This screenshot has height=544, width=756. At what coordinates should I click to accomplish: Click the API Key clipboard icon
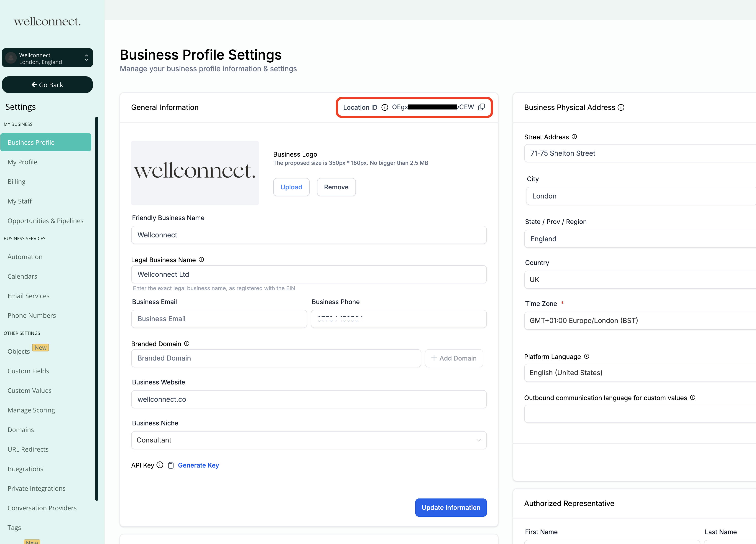click(x=171, y=465)
